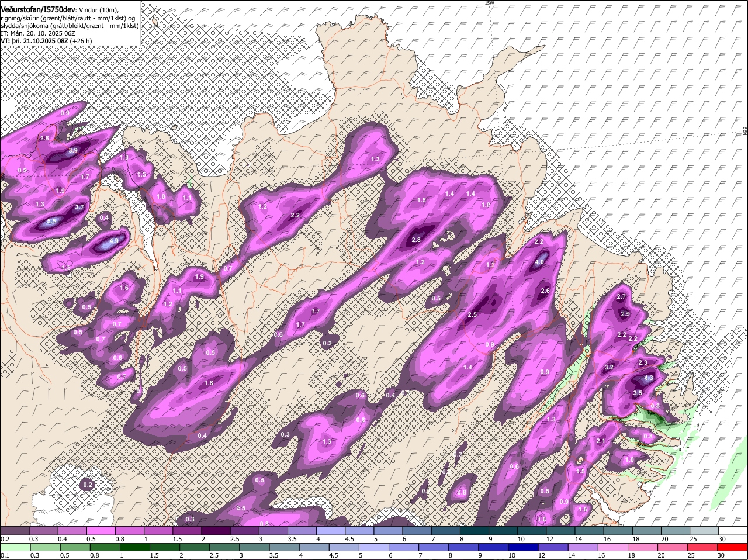
Task: Click the 'rigning/skúrir' legend description line
Action: 67,18
